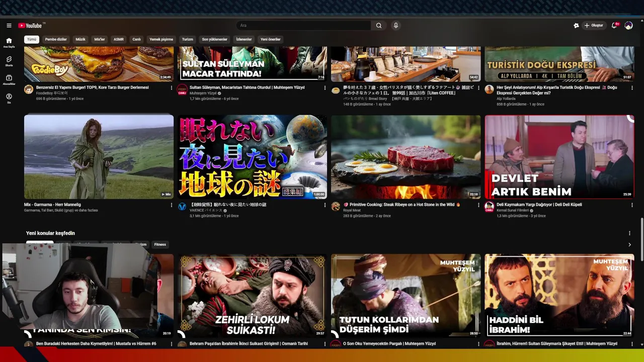
Task: Play the TUTUN KOLLARIMDAN DÜŞERİM thumbnail
Action: tap(406, 296)
